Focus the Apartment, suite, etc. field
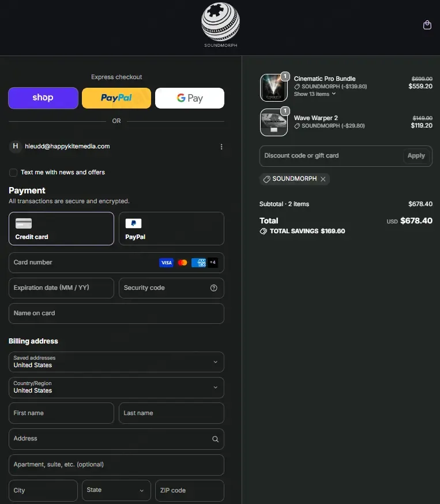 (116, 465)
